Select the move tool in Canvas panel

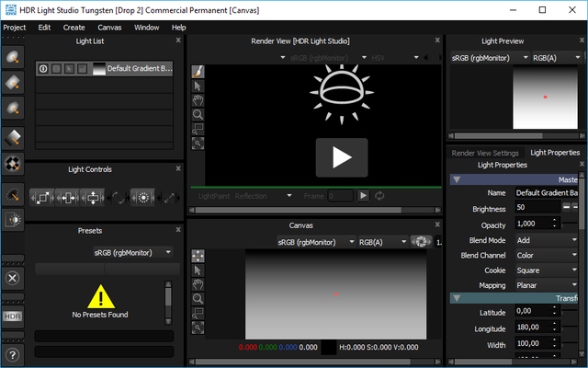point(198,256)
